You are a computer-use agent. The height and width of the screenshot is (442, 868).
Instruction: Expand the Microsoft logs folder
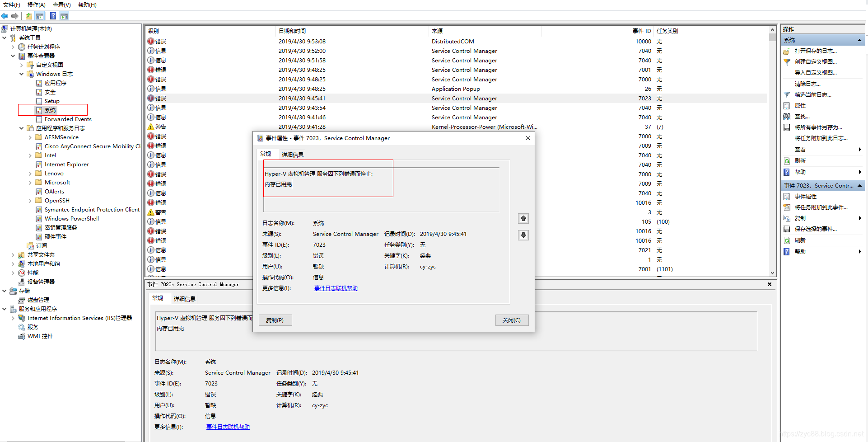point(30,183)
